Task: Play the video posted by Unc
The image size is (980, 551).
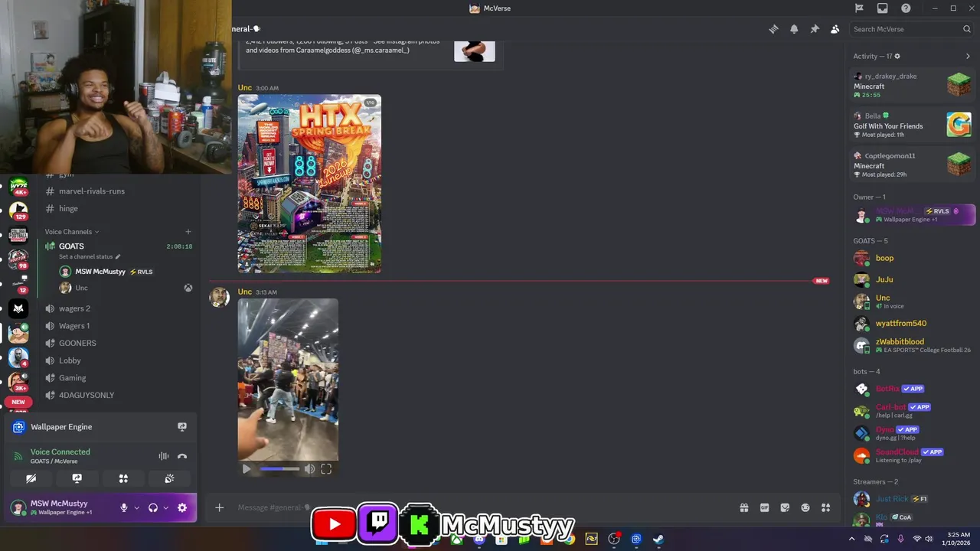Action: pyautogui.click(x=247, y=469)
